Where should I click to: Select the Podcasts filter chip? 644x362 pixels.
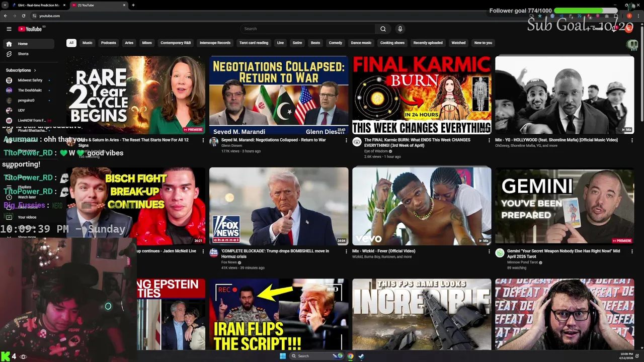coord(109,43)
